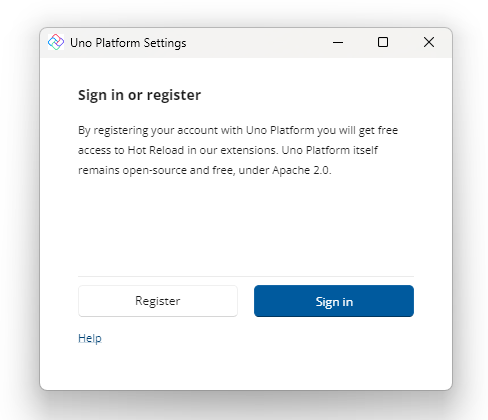Maximize the Uno Platform Settings window
Viewport: 488px width, 420px height.
tap(383, 42)
